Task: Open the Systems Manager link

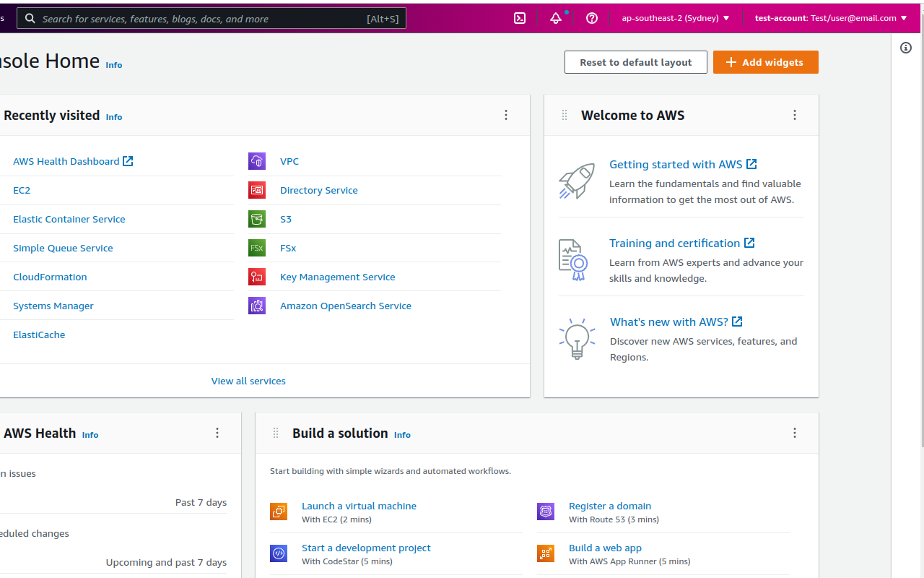Action: pyautogui.click(x=53, y=306)
